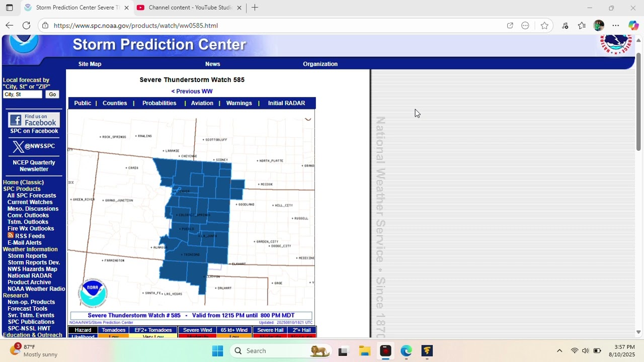The height and width of the screenshot is (362, 644).
Task: Open File Explorer from the taskbar
Action: tap(365, 351)
